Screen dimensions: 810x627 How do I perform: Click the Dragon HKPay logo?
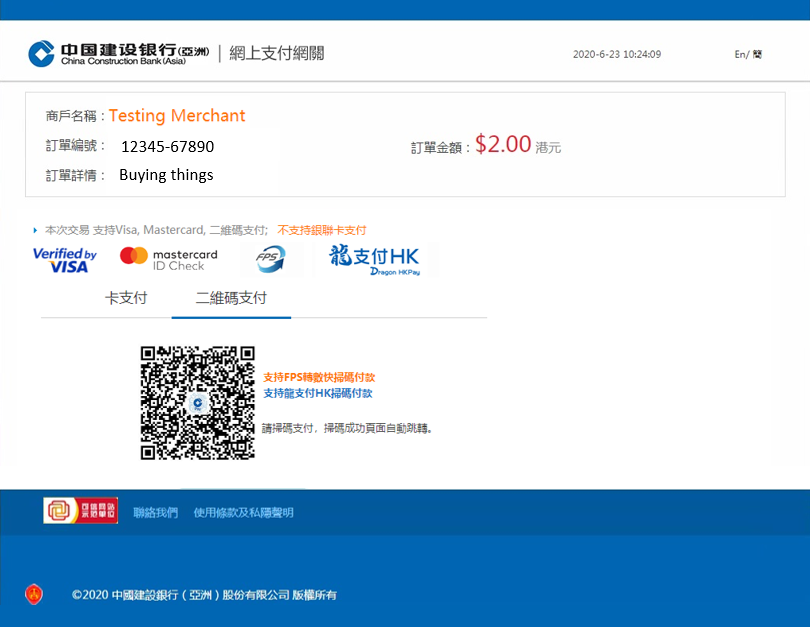[375, 260]
